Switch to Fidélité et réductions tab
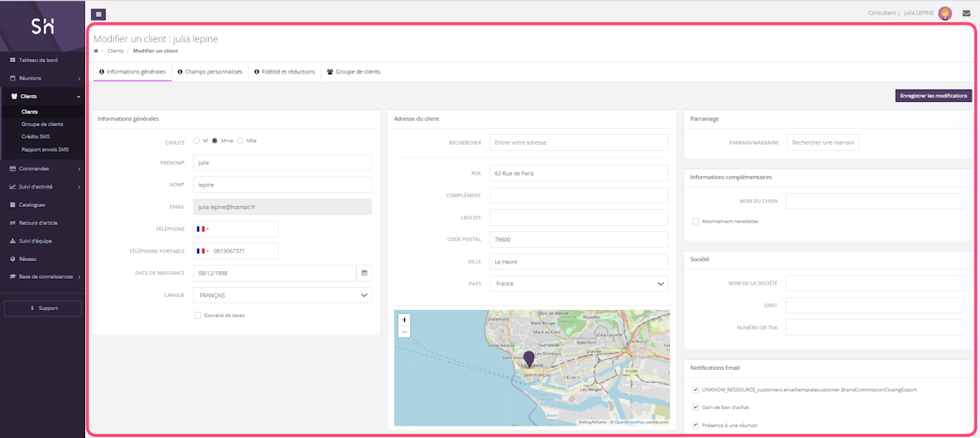Screen dimensions: 980x438 [x=284, y=72]
